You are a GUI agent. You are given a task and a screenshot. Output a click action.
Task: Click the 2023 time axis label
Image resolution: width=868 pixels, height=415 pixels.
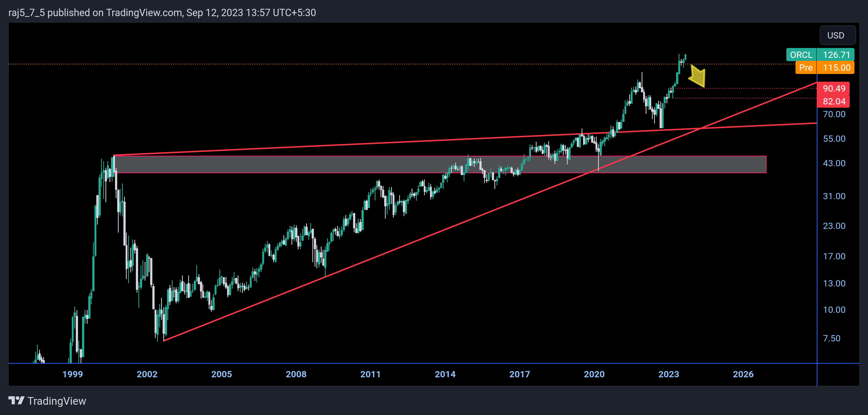(669, 374)
